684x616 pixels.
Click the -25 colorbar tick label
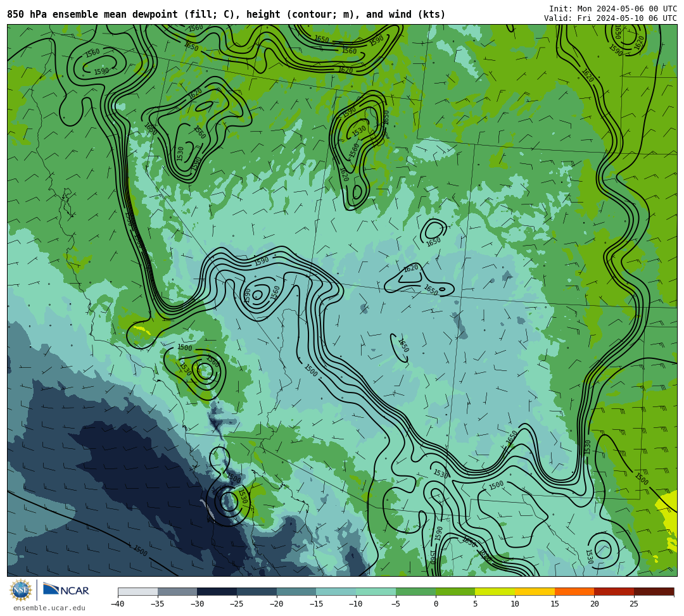[x=236, y=604]
